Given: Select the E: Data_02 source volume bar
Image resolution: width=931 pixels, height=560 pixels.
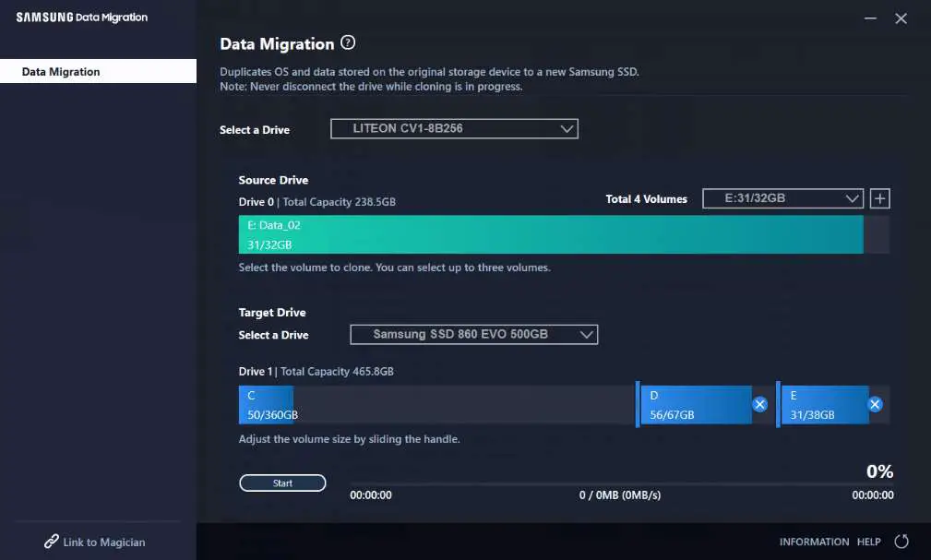Looking at the screenshot, I should [x=551, y=235].
